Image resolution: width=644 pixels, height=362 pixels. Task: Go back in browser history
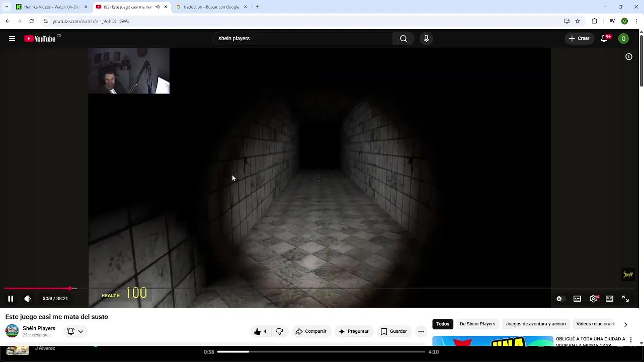(8, 21)
